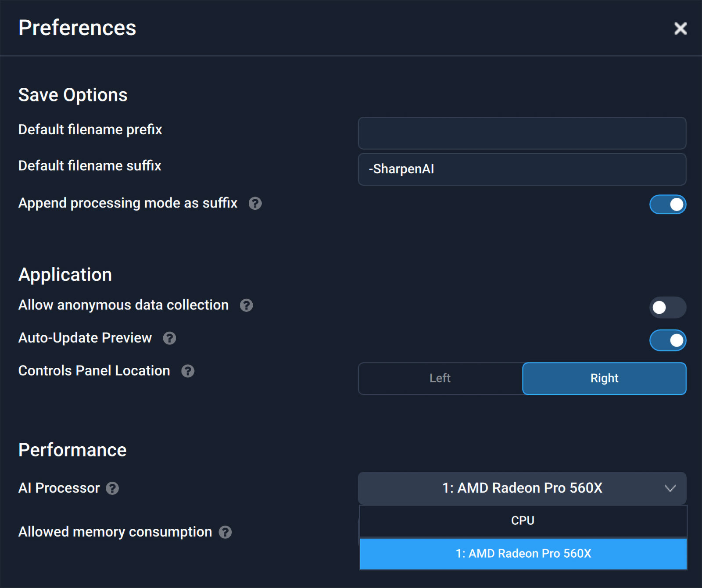Screen dimensions: 702x588
Task: Click the Allow anonymous data collection label
Action: [x=123, y=305]
